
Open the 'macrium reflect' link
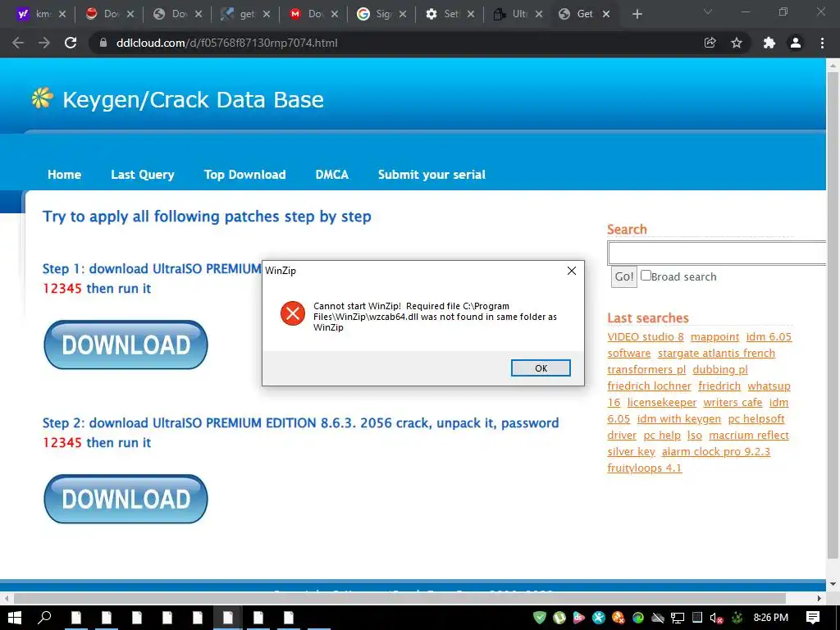tap(749, 436)
